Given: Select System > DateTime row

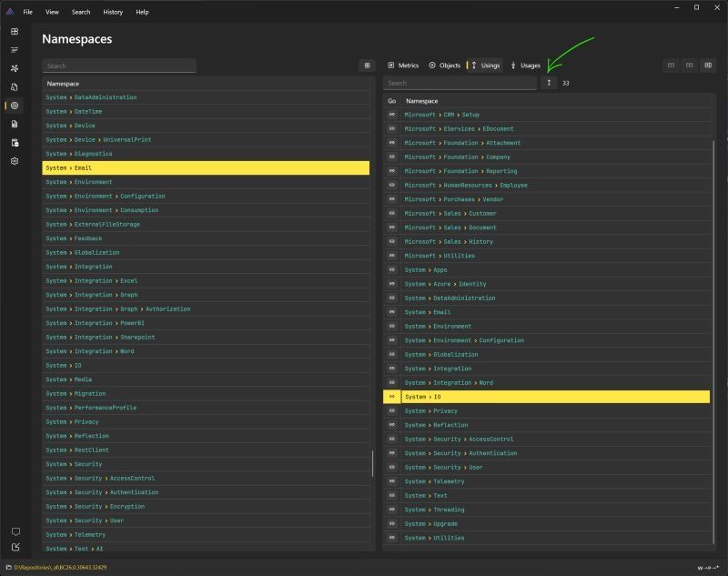Looking at the screenshot, I should click(206, 111).
